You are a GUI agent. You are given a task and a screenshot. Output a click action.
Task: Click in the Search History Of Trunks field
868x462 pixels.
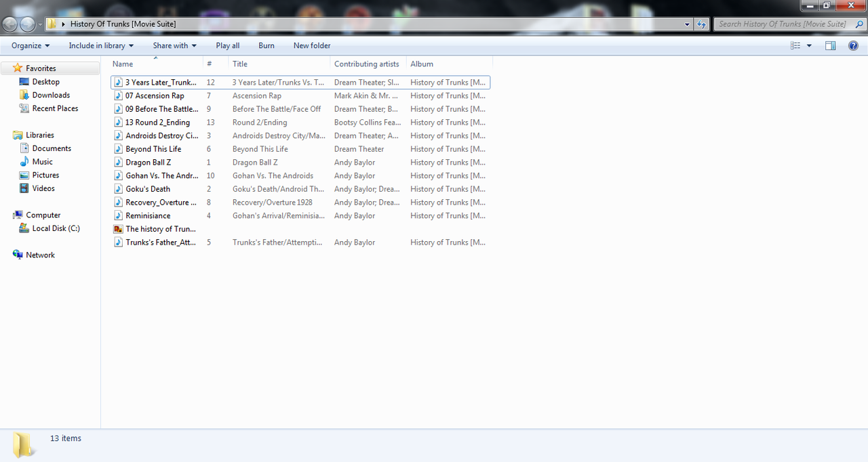tap(784, 24)
